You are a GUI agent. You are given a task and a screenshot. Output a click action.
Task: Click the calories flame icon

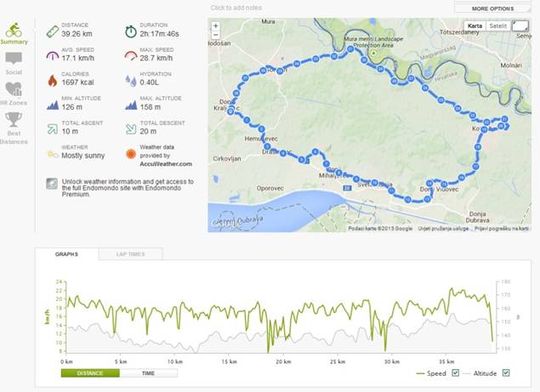coord(53,80)
